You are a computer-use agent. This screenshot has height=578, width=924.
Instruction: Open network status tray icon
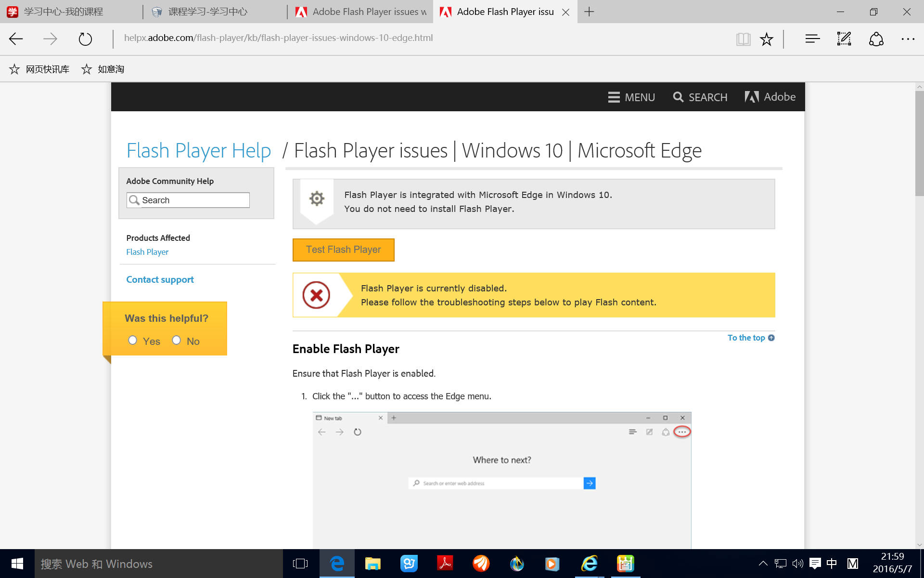[781, 564]
